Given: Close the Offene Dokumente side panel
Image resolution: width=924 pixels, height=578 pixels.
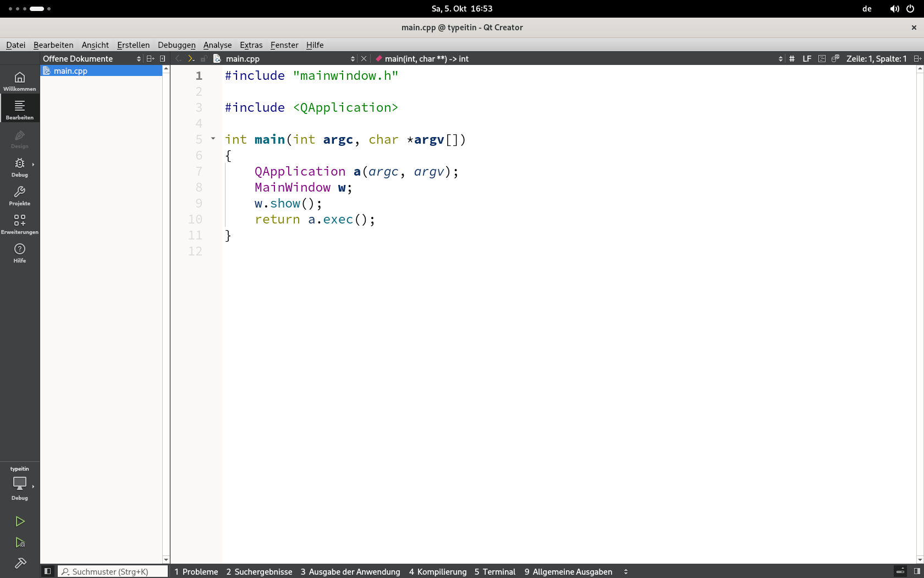Looking at the screenshot, I should (162, 58).
